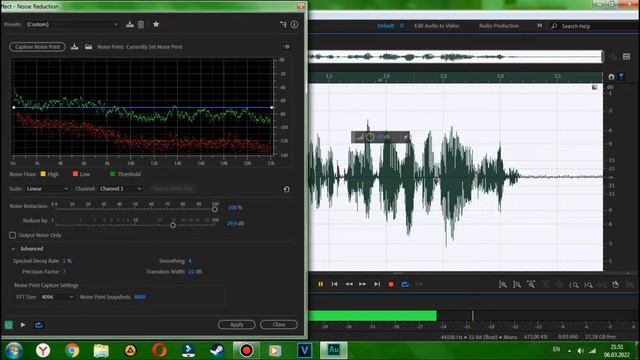Apply the noise reduction effect
The image size is (640, 360).
pyautogui.click(x=237, y=324)
